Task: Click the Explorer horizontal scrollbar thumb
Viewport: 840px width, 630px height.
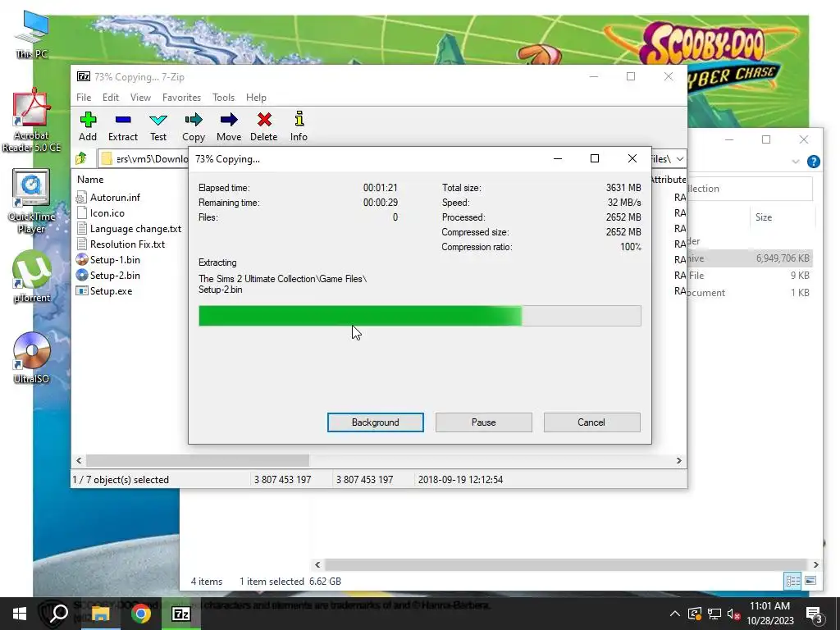Action: tap(566, 564)
